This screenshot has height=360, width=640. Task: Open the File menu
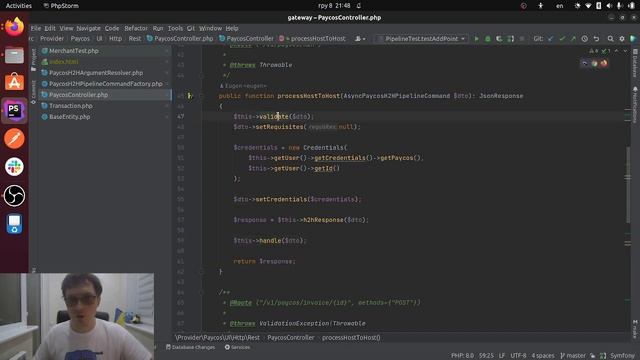pyautogui.click(x=36, y=28)
